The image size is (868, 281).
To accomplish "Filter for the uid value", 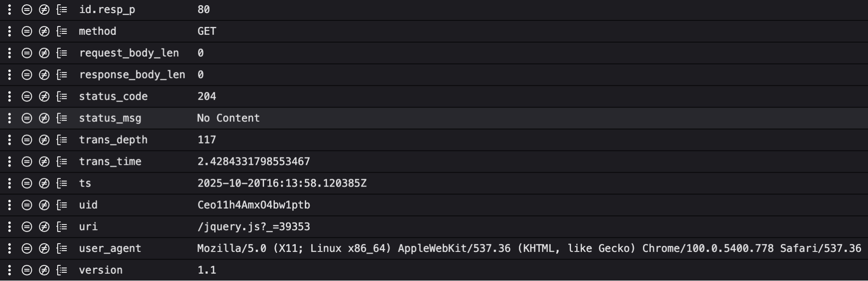I will (x=27, y=205).
